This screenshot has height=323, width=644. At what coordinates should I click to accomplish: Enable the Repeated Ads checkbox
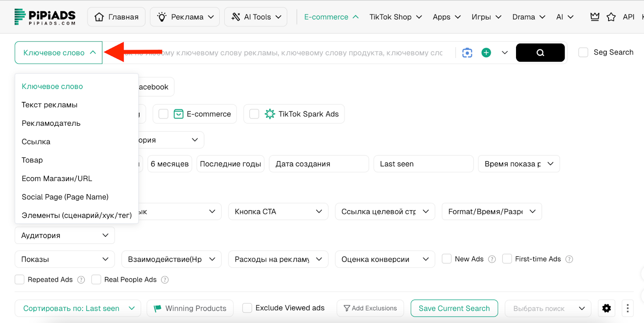click(x=19, y=280)
